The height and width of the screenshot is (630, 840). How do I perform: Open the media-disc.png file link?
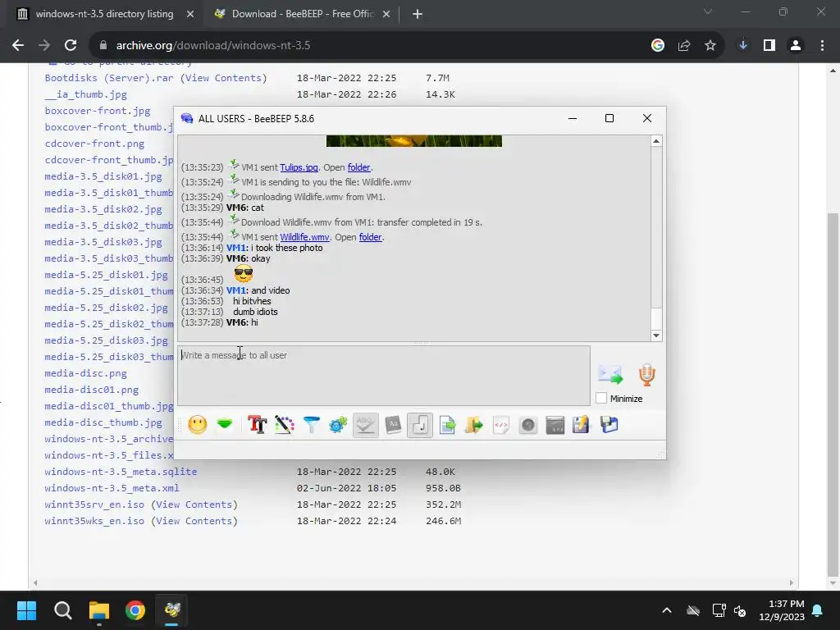pos(85,373)
